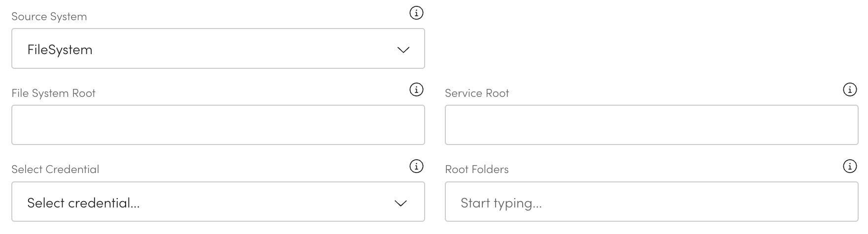Click the Select Credential info icon
Viewport: 868px width, 234px height.
[416, 167]
